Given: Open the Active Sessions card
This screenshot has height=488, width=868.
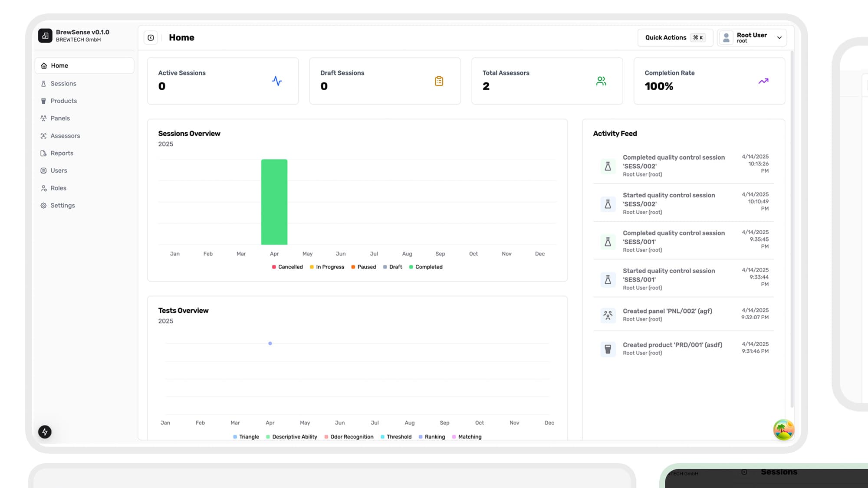Looking at the screenshot, I should click(223, 81).
